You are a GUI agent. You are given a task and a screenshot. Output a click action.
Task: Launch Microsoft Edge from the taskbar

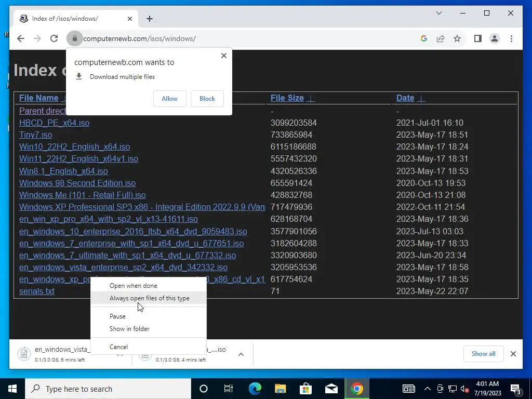[255, 389]
